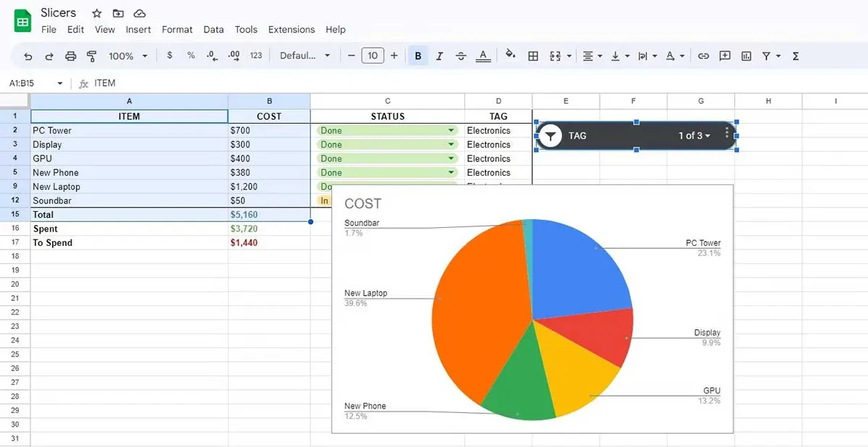Redo the last action

pyautogui.click(x=48, y=56)
